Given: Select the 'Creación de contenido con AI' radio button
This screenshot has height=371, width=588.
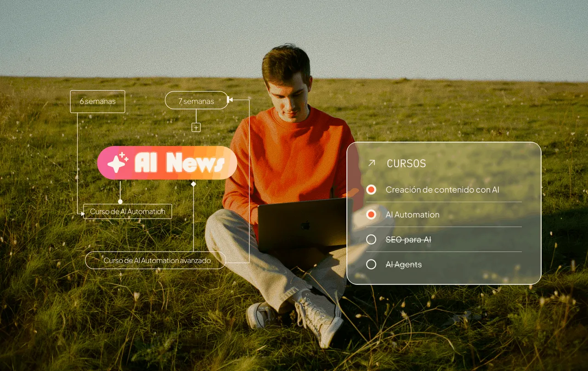Looking at the screenshot, I should point(371,190).
